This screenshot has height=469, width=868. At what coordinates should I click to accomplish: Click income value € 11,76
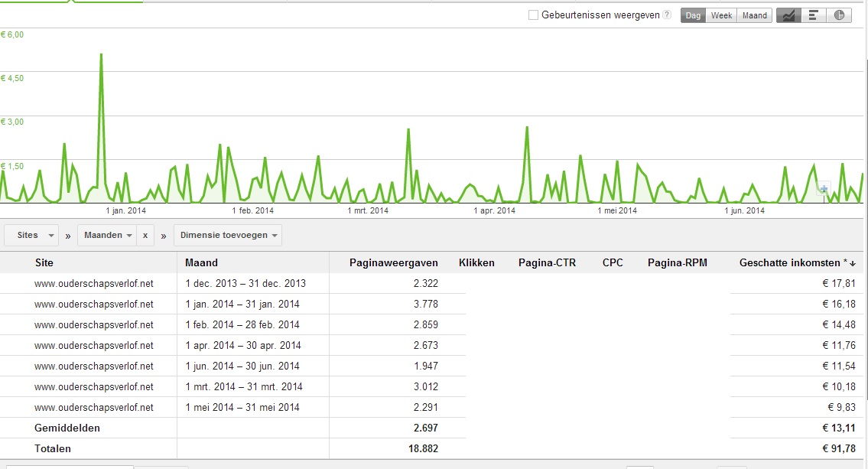coord(839,346)
